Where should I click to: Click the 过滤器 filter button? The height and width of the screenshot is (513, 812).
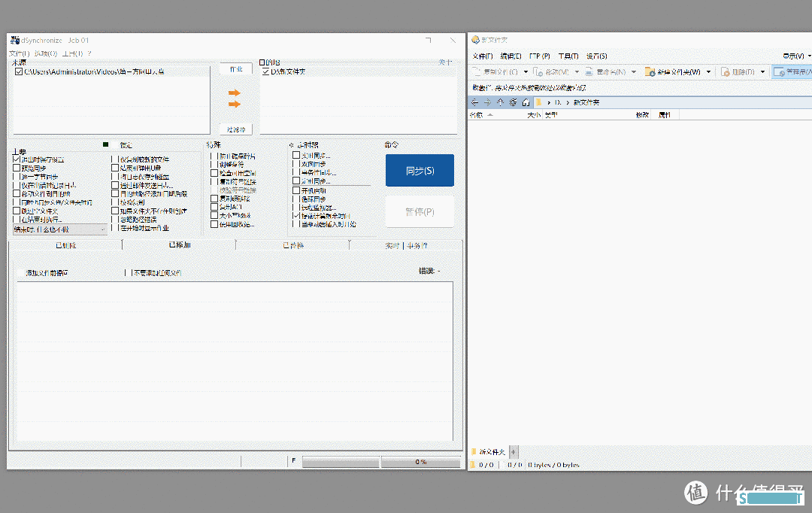coord(236,129)
